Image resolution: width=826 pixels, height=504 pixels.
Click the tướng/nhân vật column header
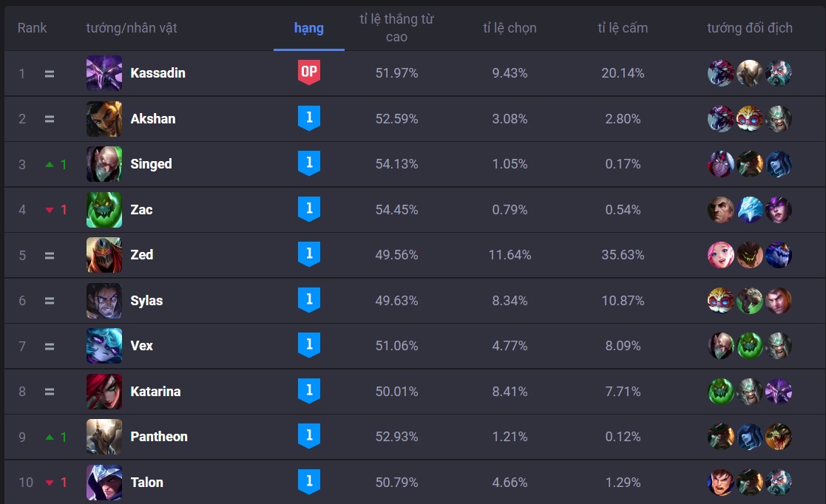click(x=132, y=28)
